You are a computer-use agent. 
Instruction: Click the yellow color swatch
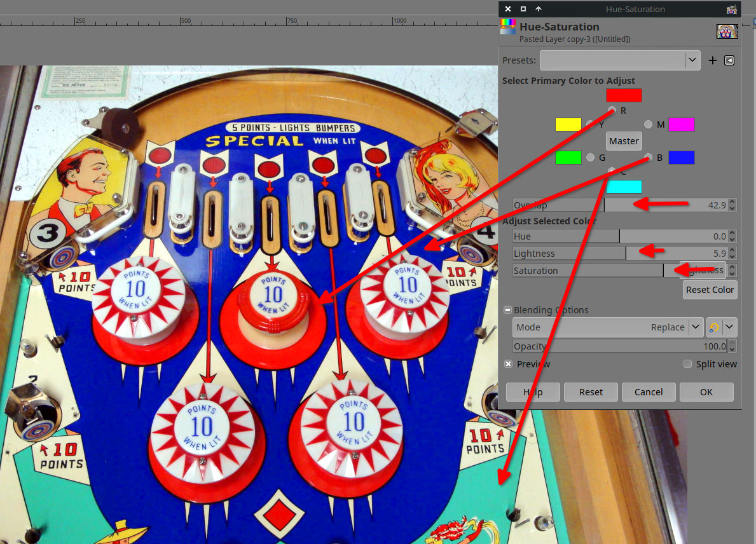click(x=568, y=125)
